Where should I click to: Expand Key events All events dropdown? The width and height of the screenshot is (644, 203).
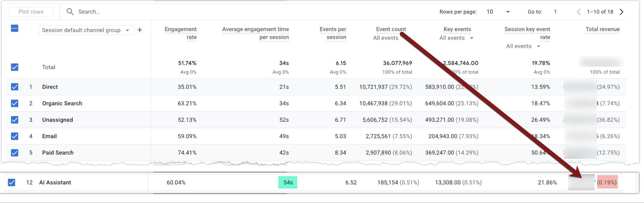pos(457,38)
